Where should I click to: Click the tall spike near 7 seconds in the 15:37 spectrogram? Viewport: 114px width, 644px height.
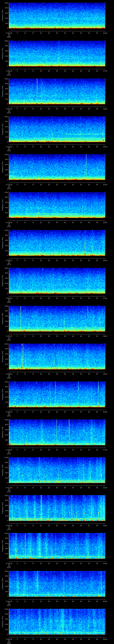[x=21, y=317]
